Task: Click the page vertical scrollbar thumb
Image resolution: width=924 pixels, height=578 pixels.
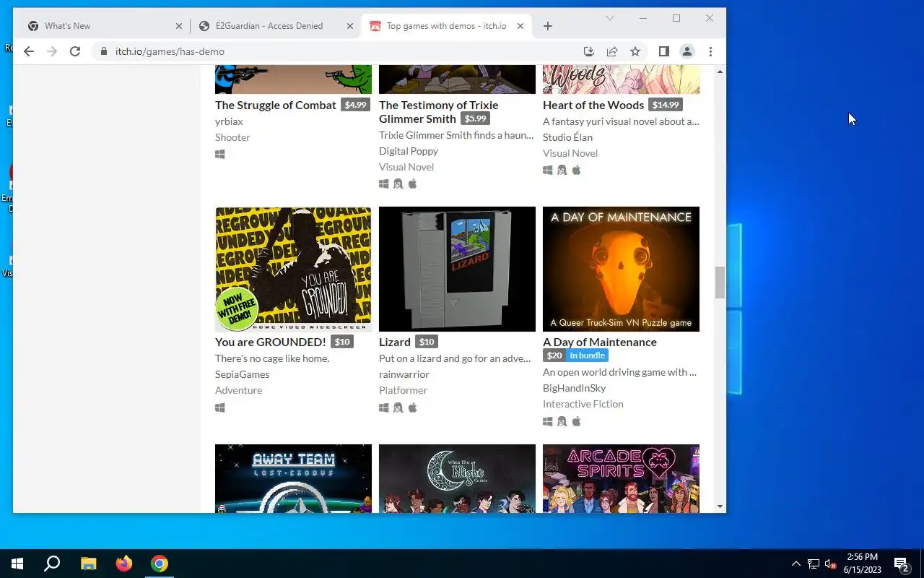Action: point(720,282)
